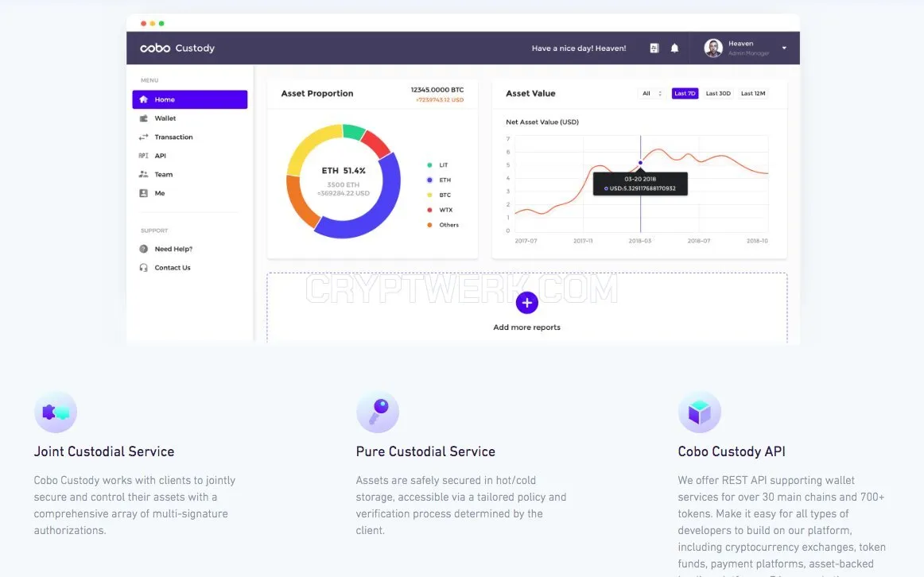Click the Cobo Custody API cube icon
Viewport: 924px width, 577px height.
pos(700,412)
